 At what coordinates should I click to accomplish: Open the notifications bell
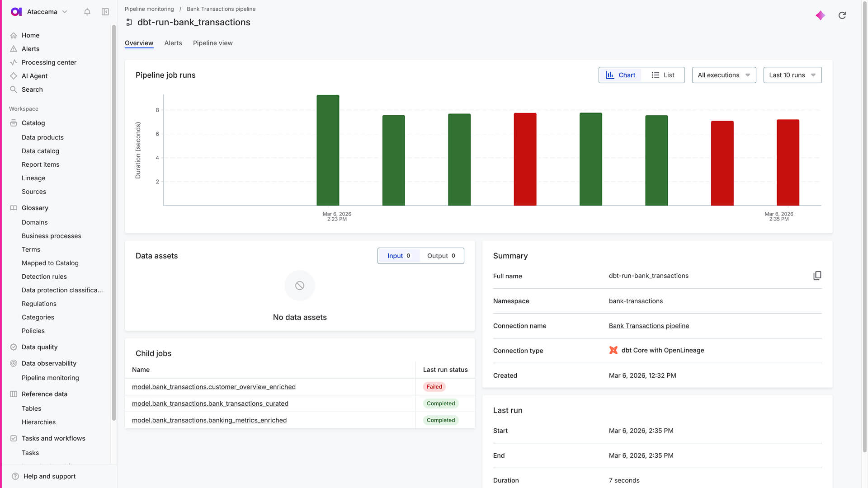pos(87,12)
